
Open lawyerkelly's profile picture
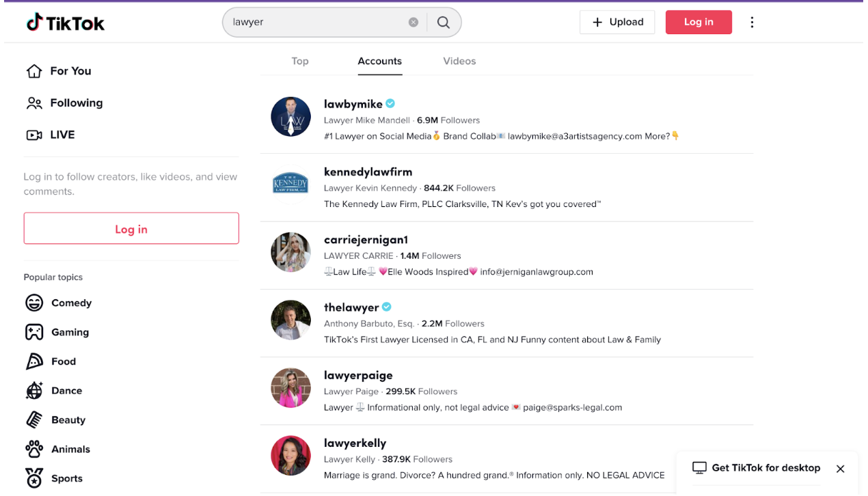(x=291, y=456)
